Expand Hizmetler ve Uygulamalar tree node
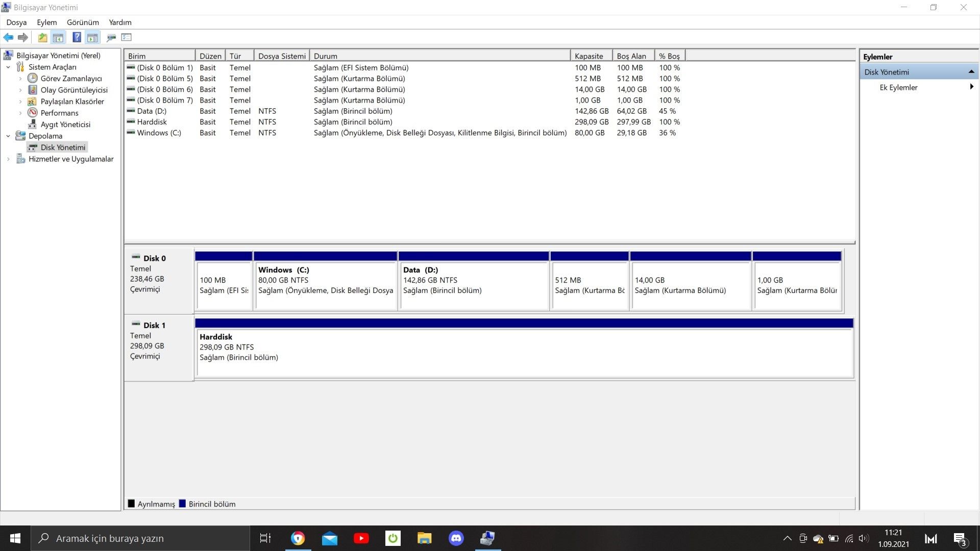The width and height of the screenshot is (980, 551). coord(8,159)
